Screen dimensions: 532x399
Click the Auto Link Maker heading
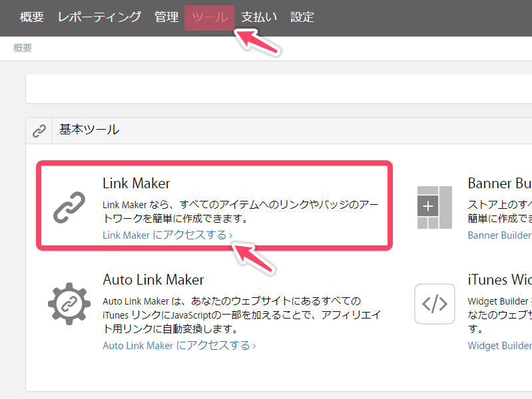(153, 280)
